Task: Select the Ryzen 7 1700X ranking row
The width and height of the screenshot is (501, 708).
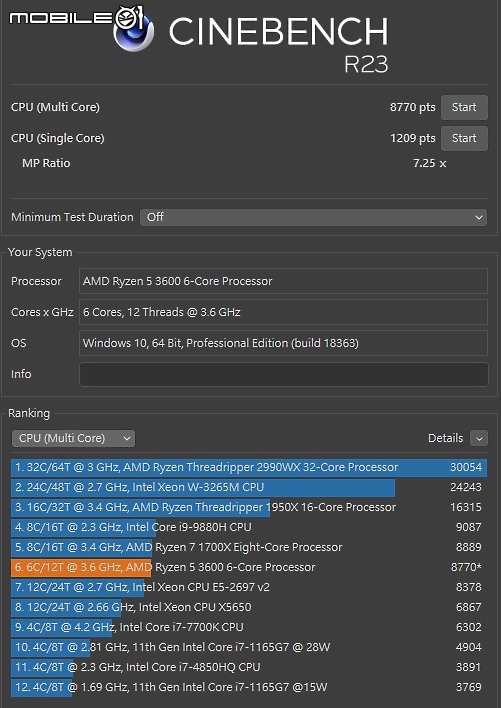Action: (249, 547)
